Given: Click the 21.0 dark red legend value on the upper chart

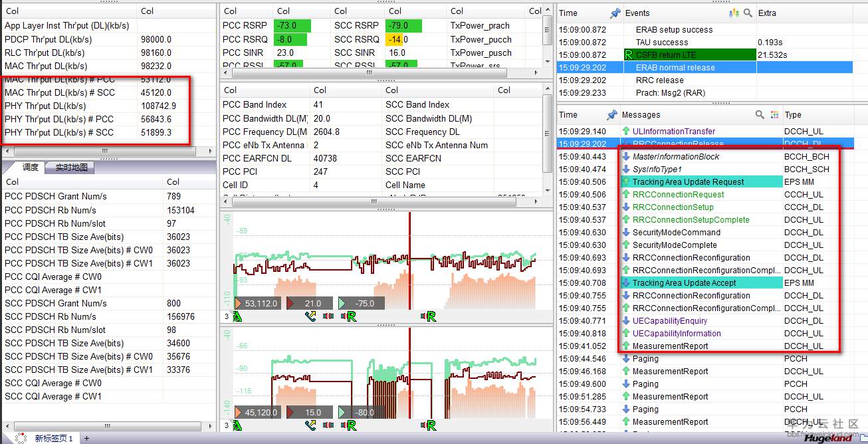Looking at the screenshot, I should tap(309, 304).
